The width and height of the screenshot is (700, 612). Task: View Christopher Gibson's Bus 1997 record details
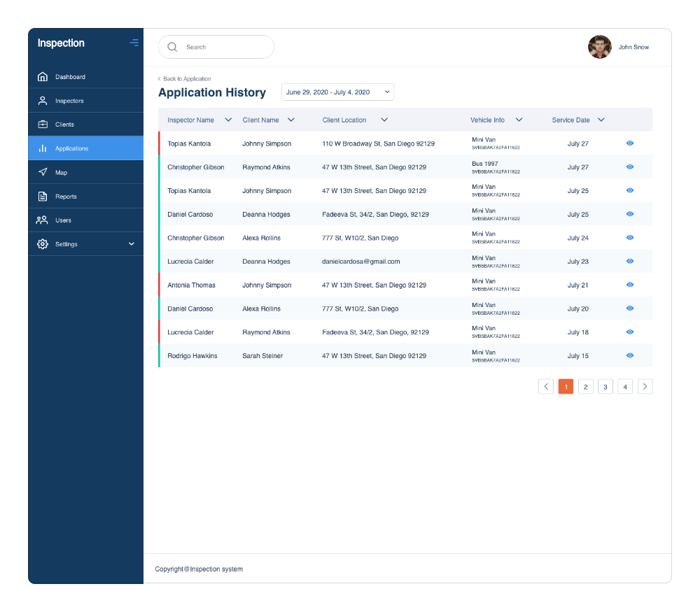point(629,166)
